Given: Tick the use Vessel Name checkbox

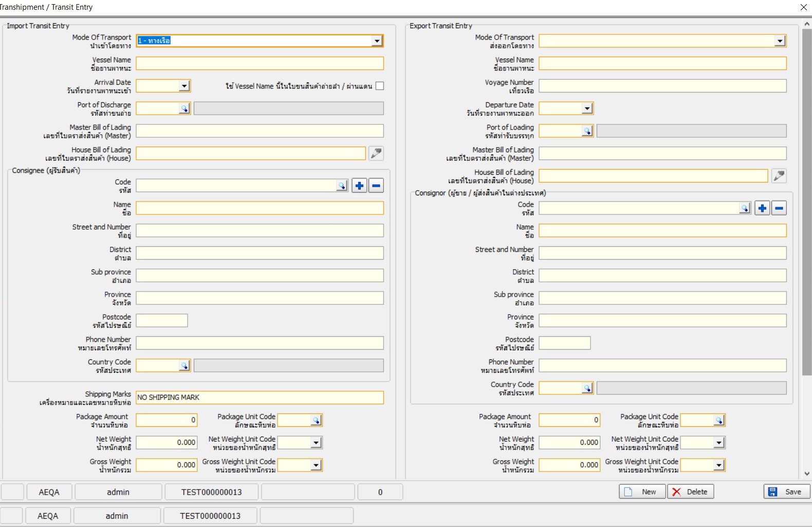Looking at the screenshot, I should [x=380, y=86].
